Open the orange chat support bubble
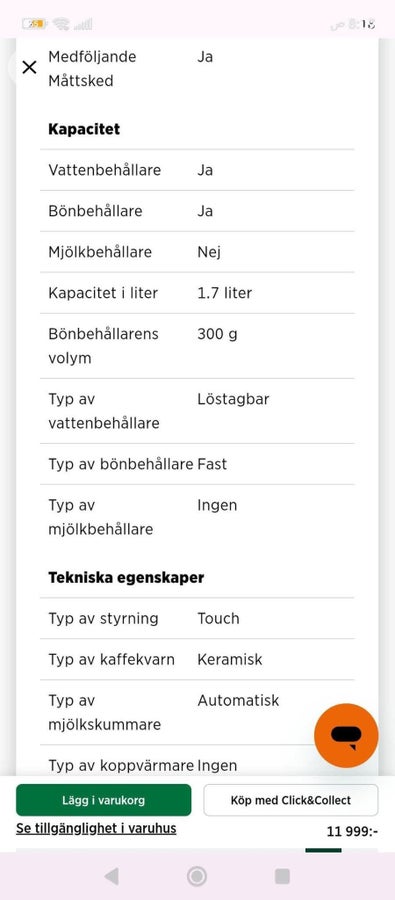395x900 pixels. click(346, 735)
